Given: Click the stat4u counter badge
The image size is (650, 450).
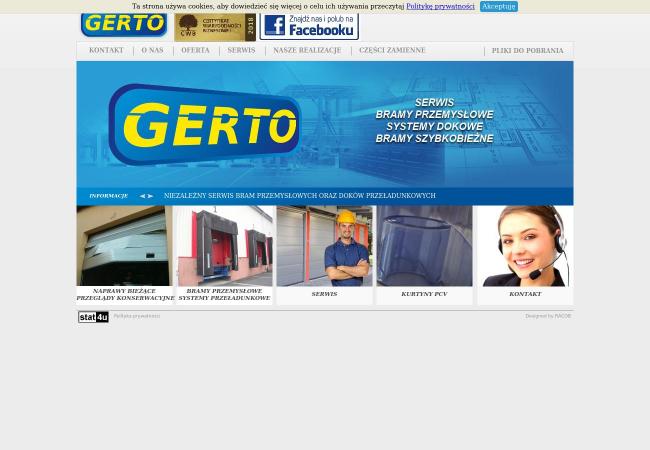Looking at the screenshot, I should coord(93,317).
